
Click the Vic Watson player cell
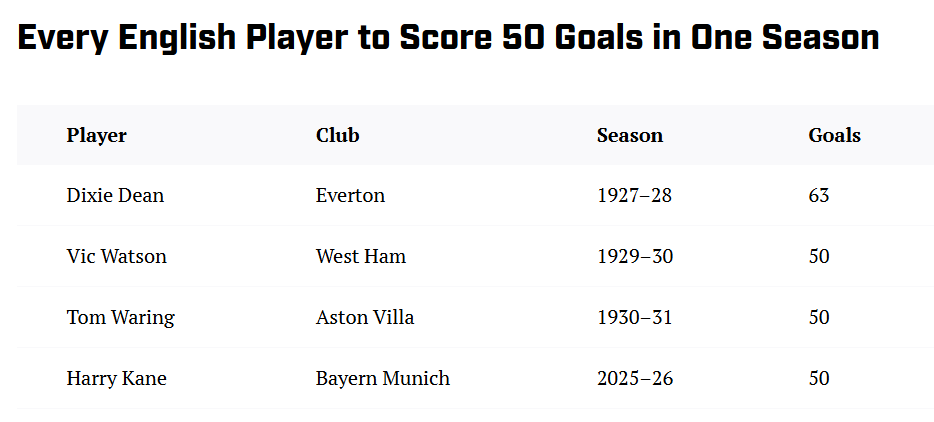pos(117,257)
